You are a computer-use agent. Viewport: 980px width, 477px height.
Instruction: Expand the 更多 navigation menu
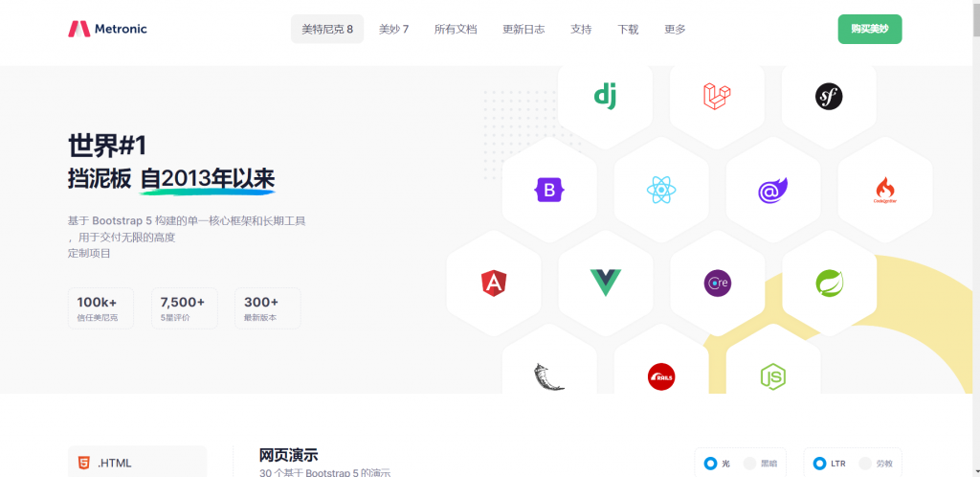tap(675, 29)
